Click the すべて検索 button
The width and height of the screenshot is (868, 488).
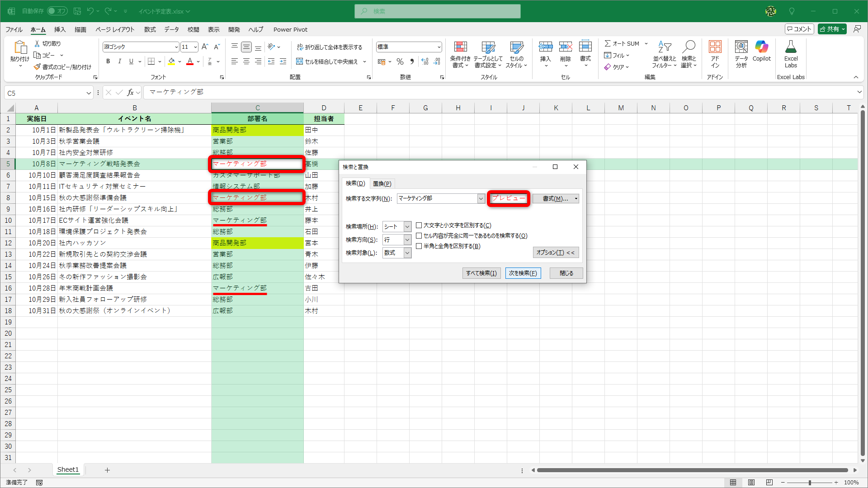(481, 273)
